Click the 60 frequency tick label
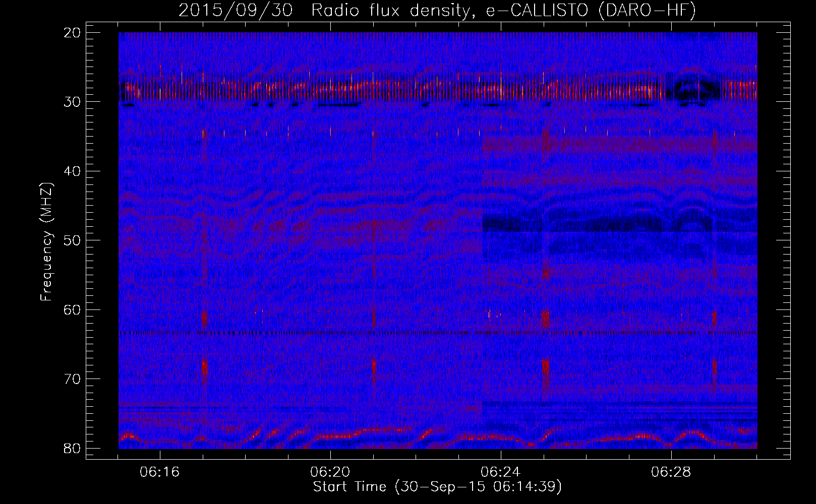This screenshot has height=504, width=816. click(73, 309)
